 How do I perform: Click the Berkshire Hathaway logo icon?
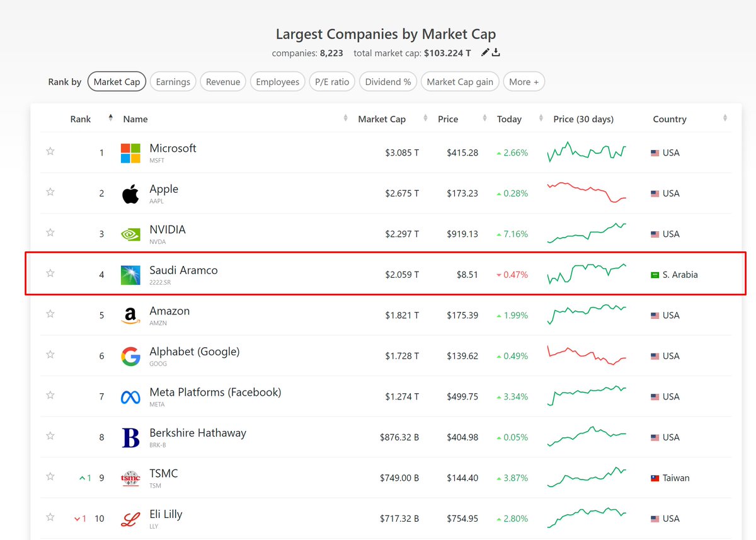tap(130, 437)
